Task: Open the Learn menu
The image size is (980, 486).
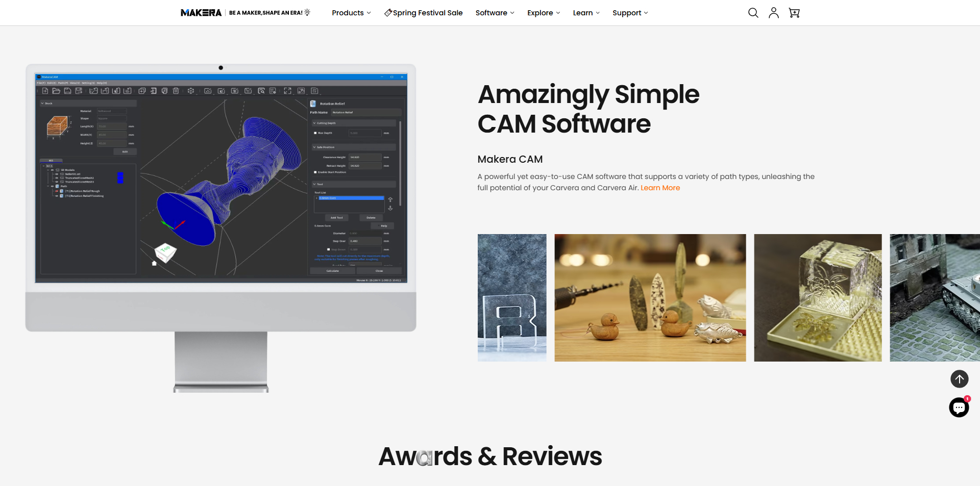Action: click(x=586, y=13)
